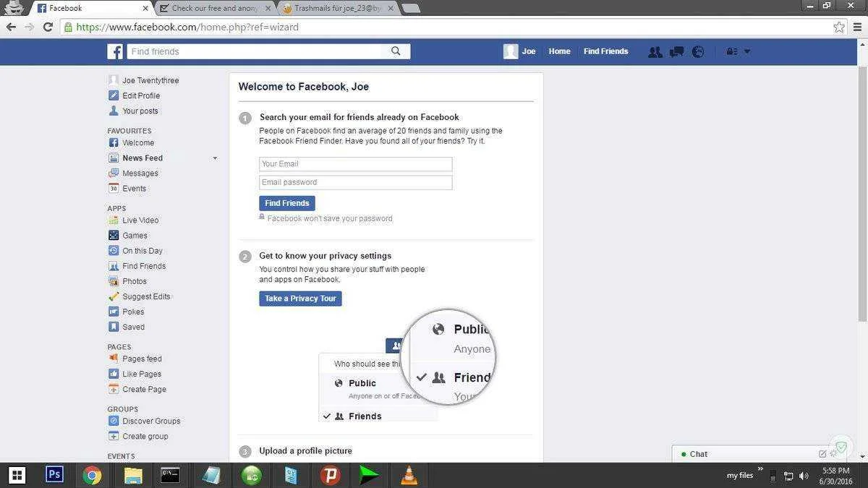
Task: Open Messages in sidebar
Action: click(140, 173)
